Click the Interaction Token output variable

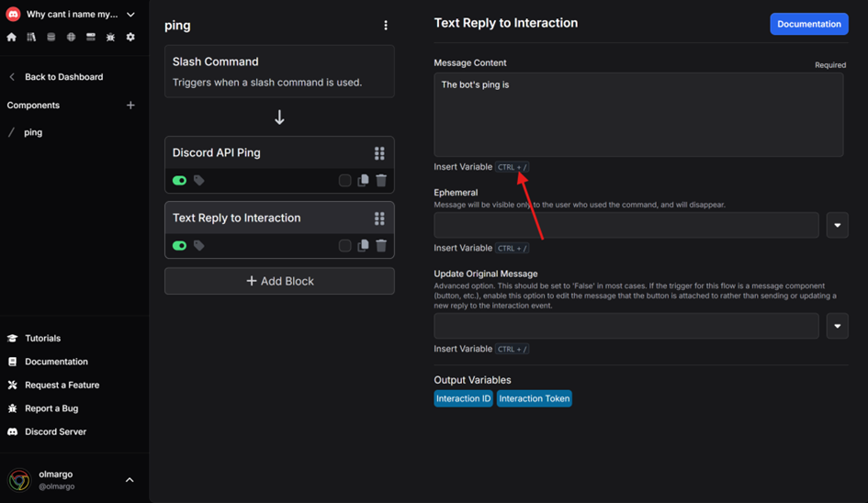535,398
